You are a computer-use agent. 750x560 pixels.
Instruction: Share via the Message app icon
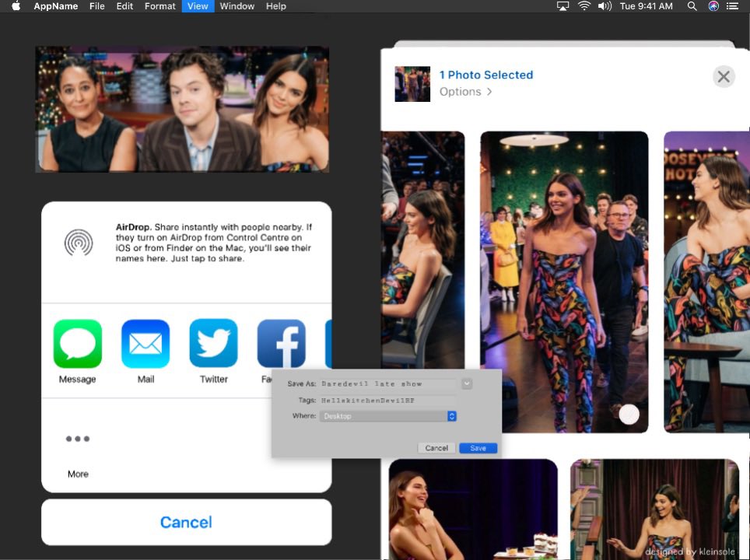coord(78,344)
